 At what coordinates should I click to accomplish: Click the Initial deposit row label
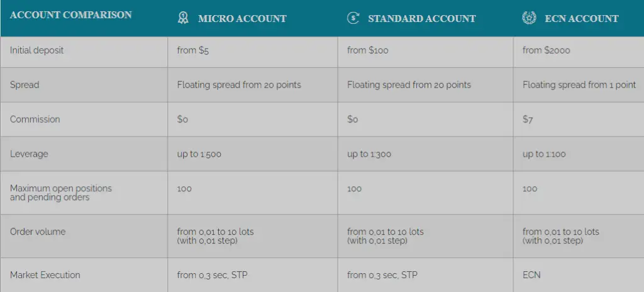click(x=36, y=50)
